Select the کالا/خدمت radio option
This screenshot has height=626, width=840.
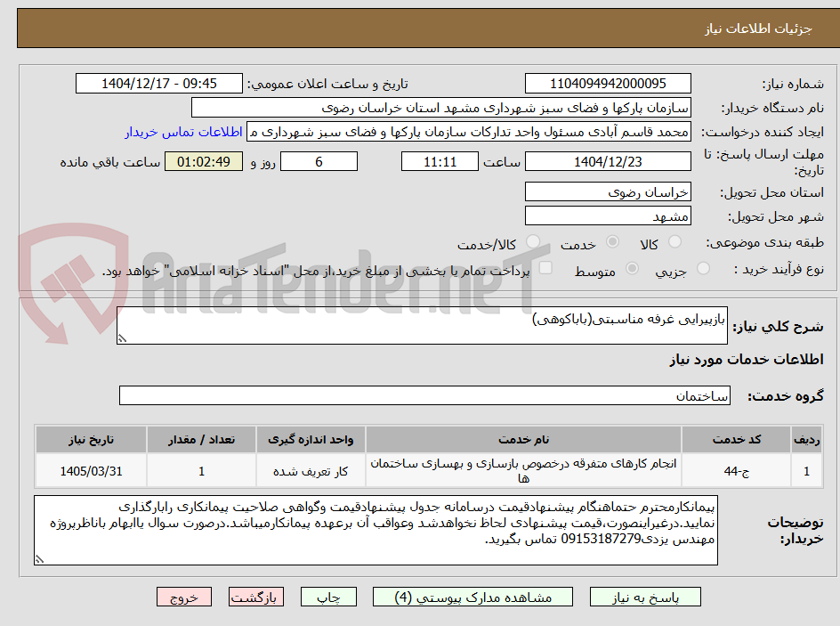[x=533, y=242]
